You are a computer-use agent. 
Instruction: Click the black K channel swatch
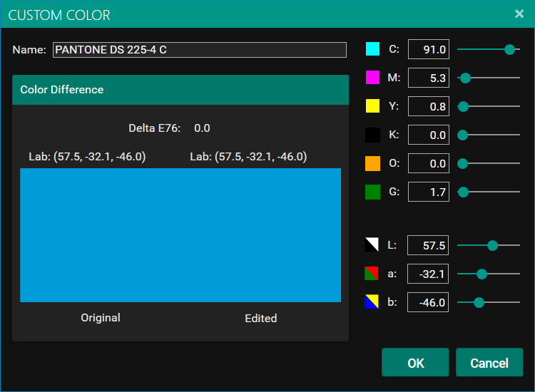pos(372,135)
